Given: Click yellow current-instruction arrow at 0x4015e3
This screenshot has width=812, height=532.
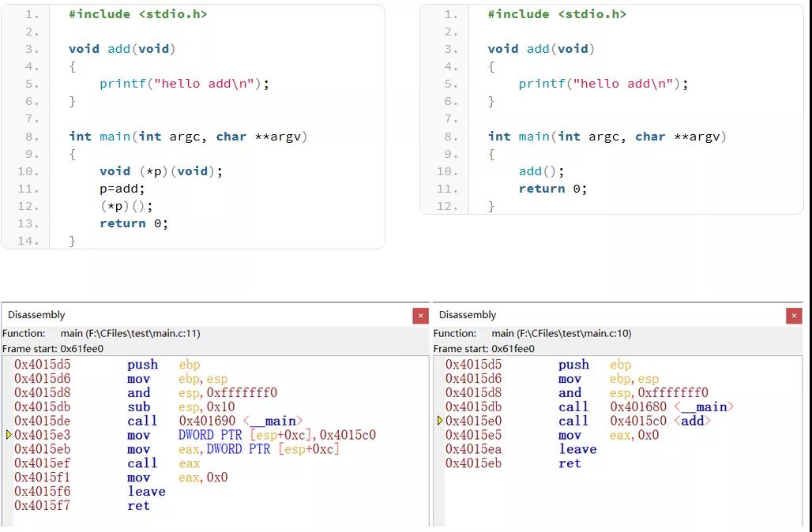Looking at the screenshot, I should 9,435.
